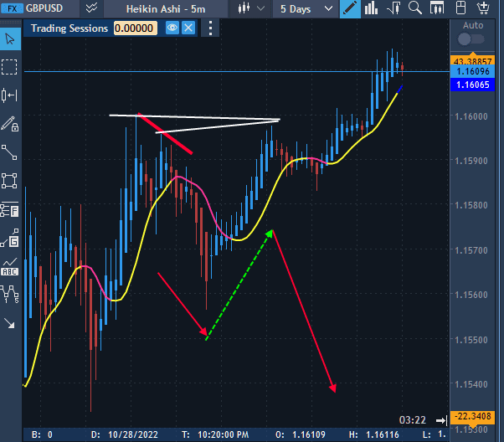Image resolution: width=504 pixels, height=442 pixels.
Task: Click the 1.15700 price axis level
Action: point(471,250)
